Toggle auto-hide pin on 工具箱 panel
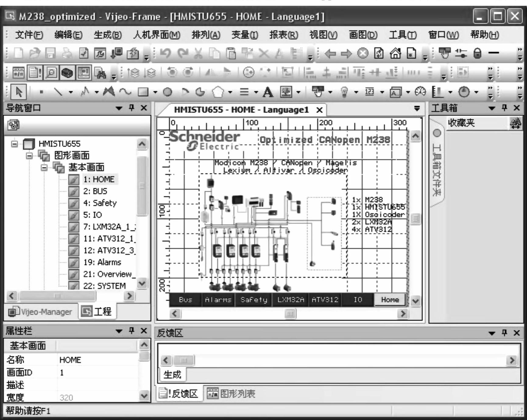The image size is (527, 420). pos(505,108)
